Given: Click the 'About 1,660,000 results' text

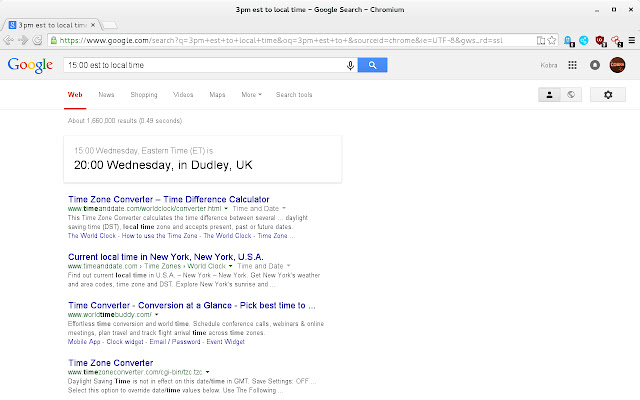Looking at the screenshot, I should (x=125, y=121).
